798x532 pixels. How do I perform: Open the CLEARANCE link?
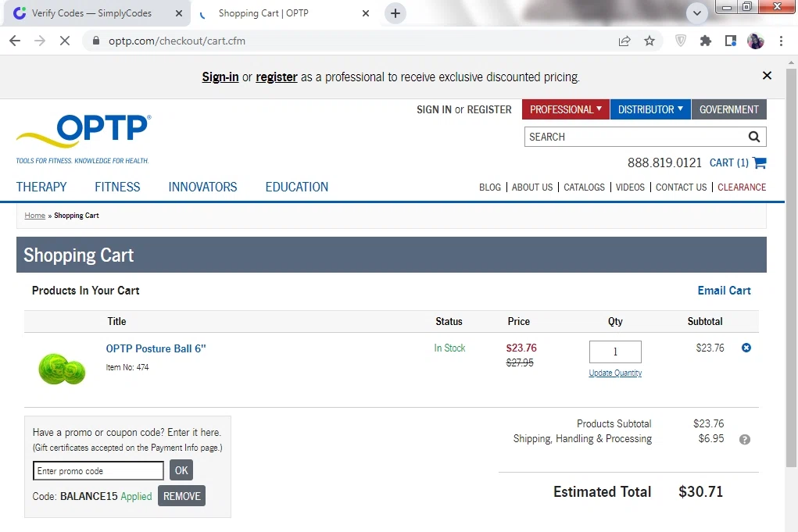[742, 187]
